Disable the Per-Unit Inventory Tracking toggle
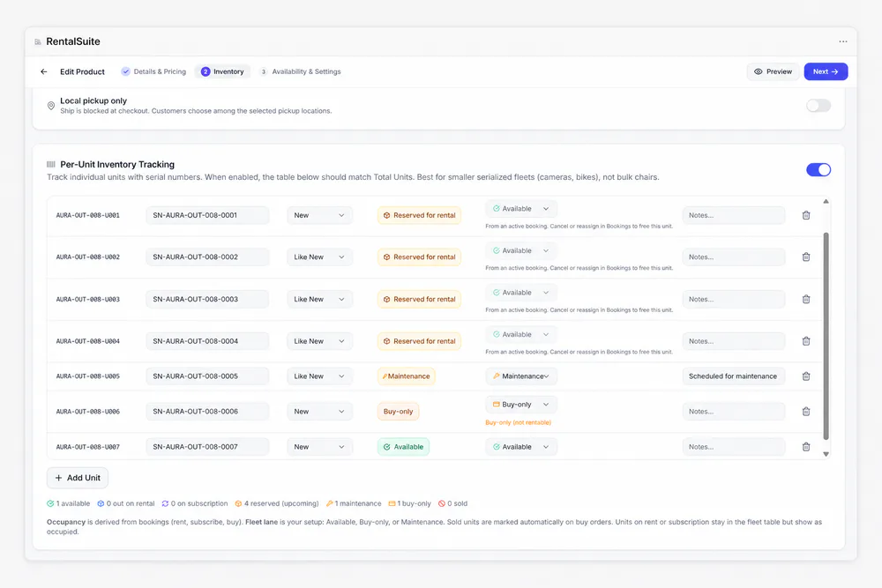882x588 pixels. pos(818,170)
